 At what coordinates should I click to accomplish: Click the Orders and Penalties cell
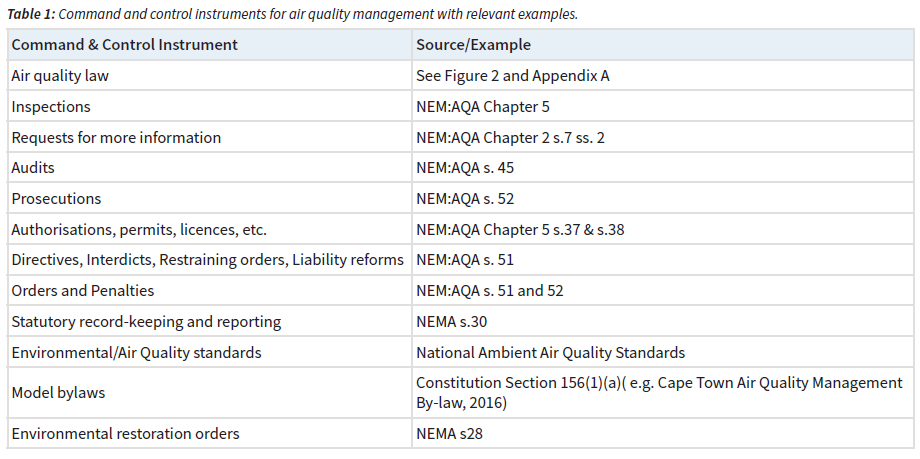point(83,291)
